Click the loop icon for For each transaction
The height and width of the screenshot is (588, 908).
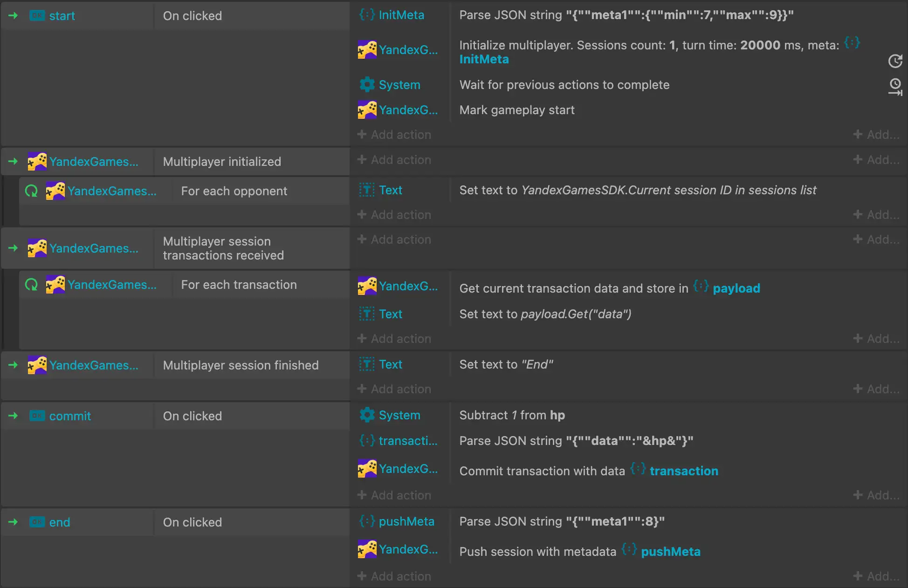(31, 285)
